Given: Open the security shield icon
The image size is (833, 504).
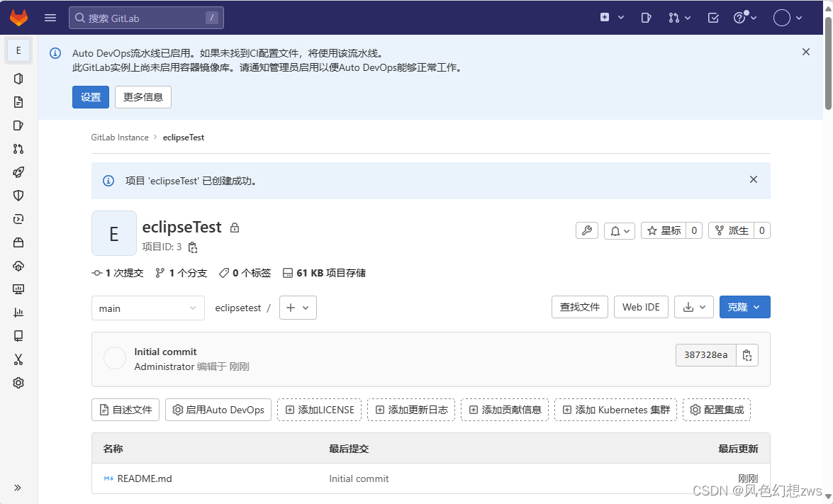Looking at the screenshot, I should pos(18,196).
